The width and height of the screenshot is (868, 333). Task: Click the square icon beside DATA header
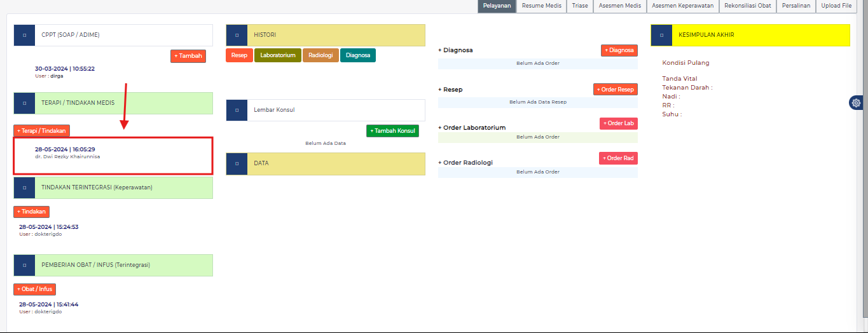[x=237, y=163]
